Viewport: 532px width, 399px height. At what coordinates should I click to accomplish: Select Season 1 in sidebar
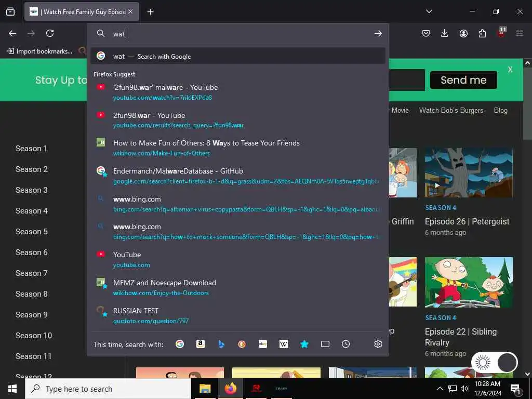pyautogui.click(x=31, y=149)
